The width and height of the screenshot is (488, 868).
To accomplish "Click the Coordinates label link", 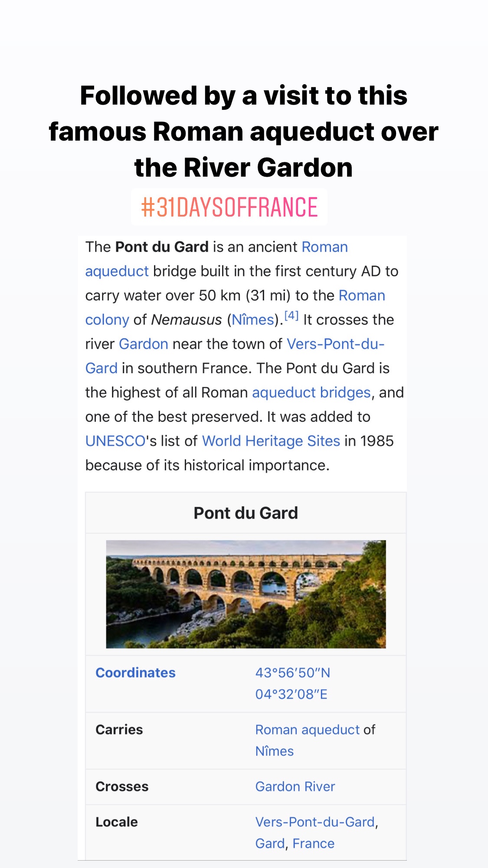I will 135,673.
